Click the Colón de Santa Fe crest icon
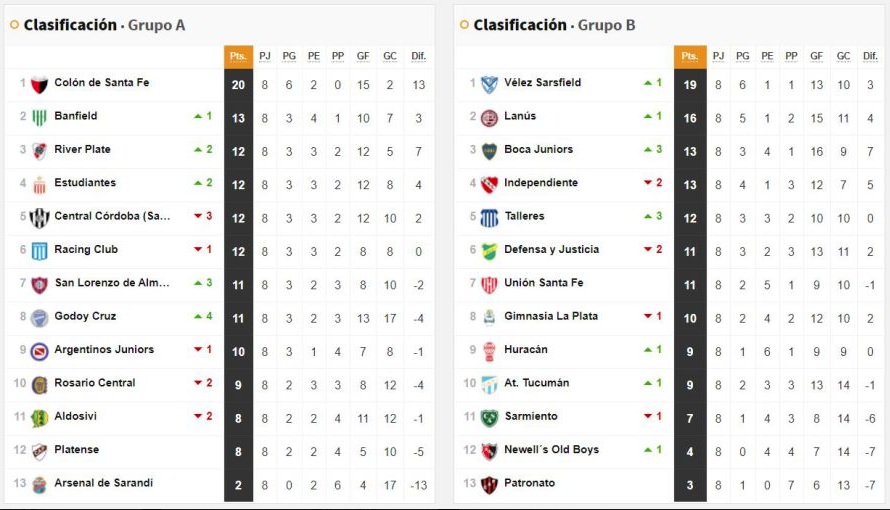This screenshot has width=890, height=510. (x=40, y=84)
